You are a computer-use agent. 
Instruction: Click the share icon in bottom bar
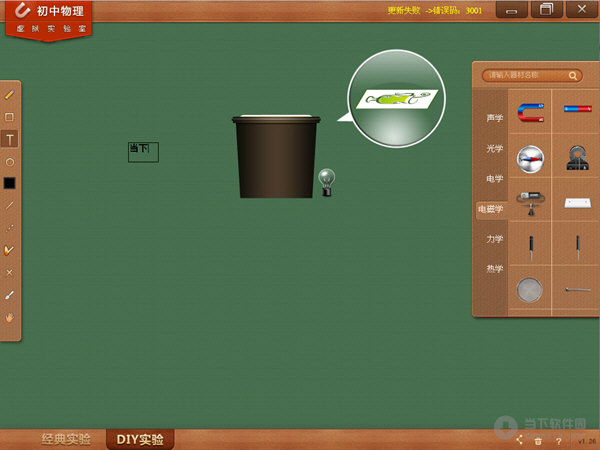519,440
